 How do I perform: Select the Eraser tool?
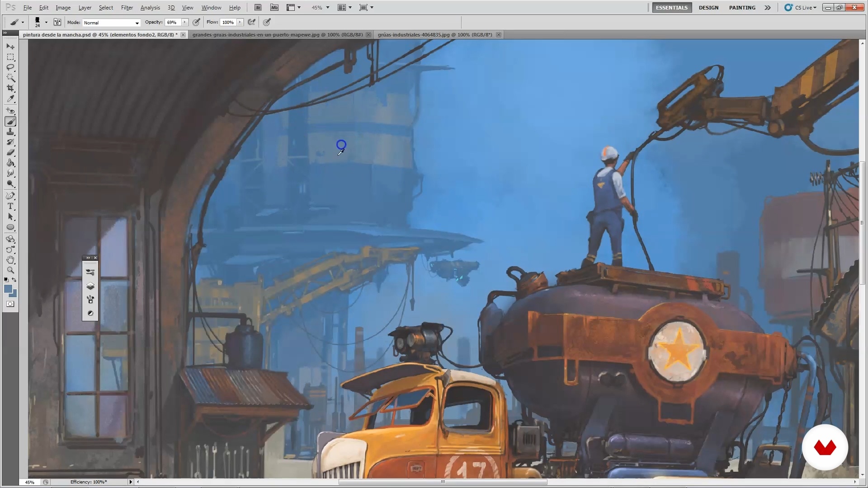point(10,152)
